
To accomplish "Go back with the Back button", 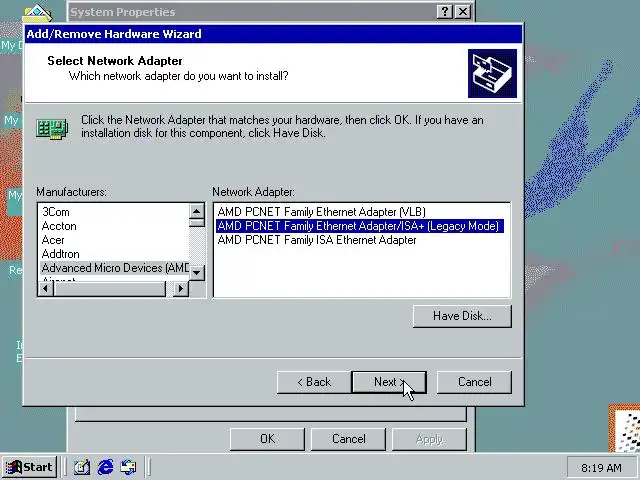I will (x=313, y=382).
